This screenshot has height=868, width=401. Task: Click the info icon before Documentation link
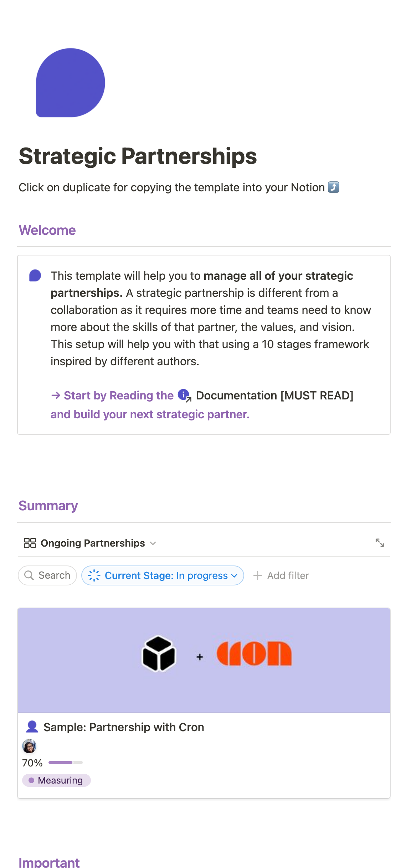point(184,395)
